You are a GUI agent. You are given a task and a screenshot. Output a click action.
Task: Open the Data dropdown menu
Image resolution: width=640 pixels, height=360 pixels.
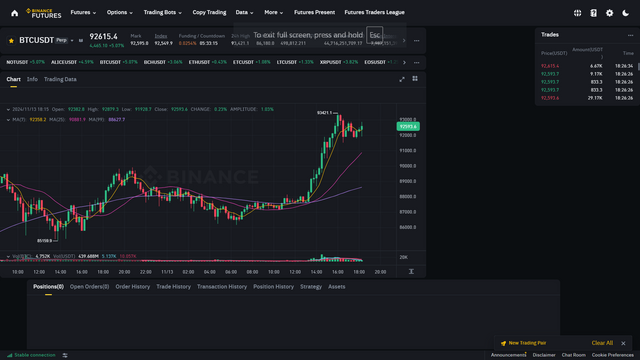(x=244, y=13)
